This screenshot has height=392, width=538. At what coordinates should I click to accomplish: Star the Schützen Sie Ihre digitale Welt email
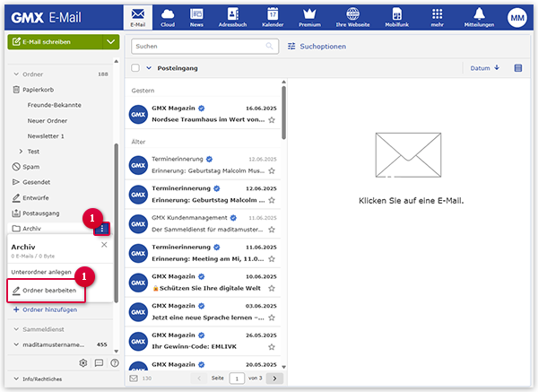tap(272, 288)
